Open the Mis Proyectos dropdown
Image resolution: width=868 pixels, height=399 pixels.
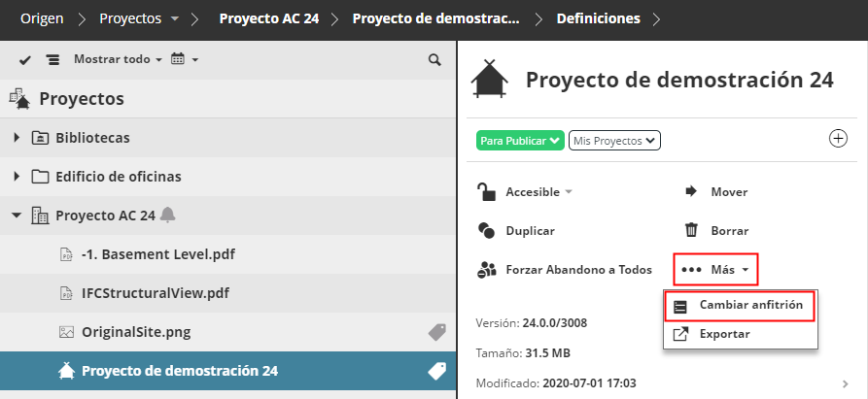613,141
